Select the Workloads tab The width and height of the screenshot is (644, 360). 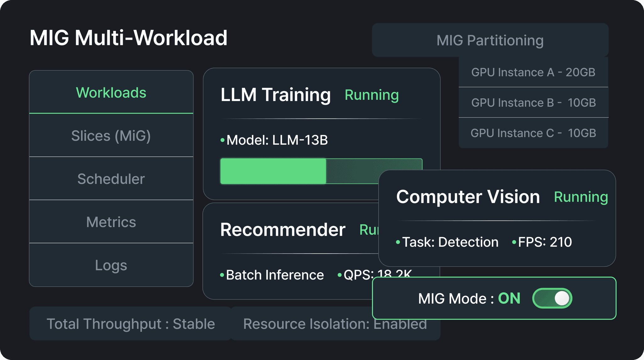[111, 93]
